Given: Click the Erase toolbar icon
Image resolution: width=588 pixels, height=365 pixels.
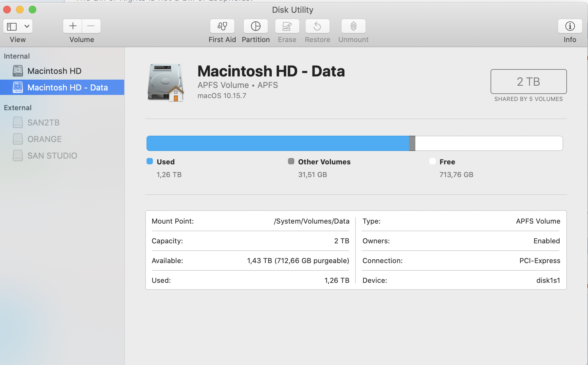Looking at the screenshot, I should tap(287, 26).
